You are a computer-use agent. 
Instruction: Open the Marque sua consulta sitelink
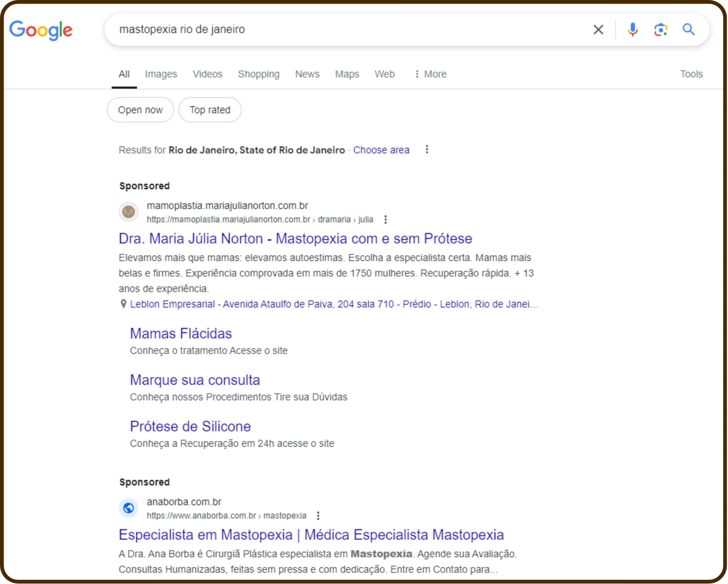195,380
